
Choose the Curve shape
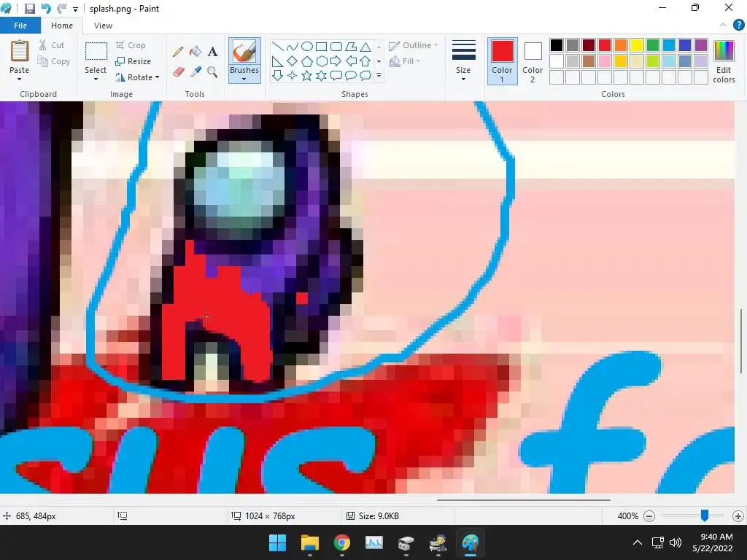point(292,46)
